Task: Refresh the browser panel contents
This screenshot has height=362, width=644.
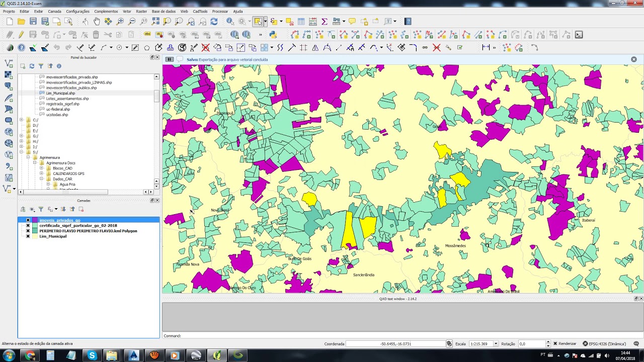Action: point(32,66)
